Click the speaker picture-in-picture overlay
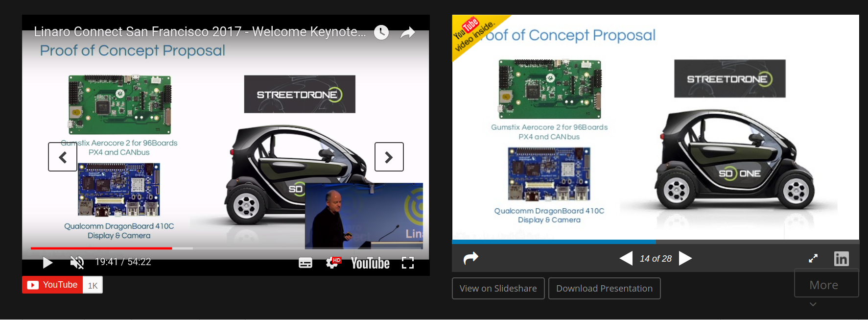868x320 pixels. point(364,216)
